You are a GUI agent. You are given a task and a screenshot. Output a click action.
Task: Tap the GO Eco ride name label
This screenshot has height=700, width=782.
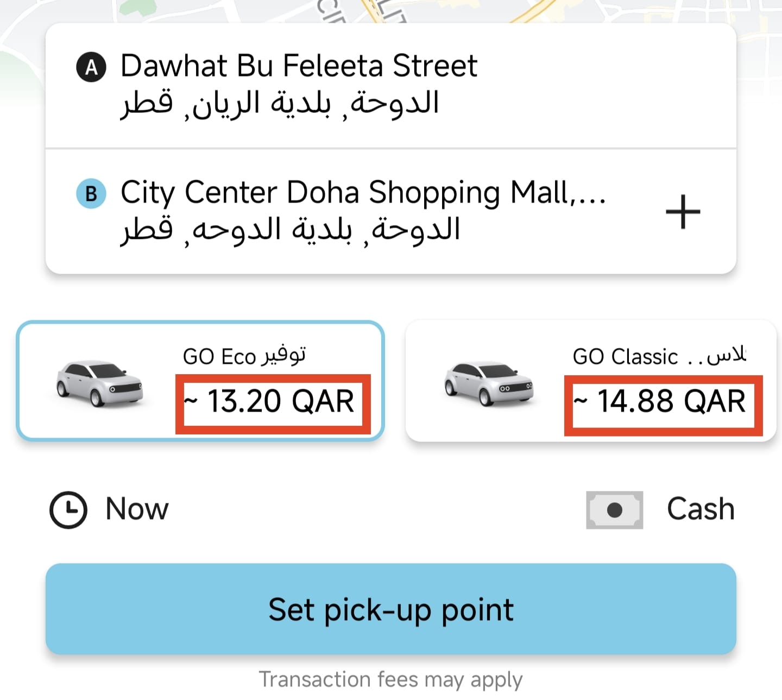tap(244, 356)
